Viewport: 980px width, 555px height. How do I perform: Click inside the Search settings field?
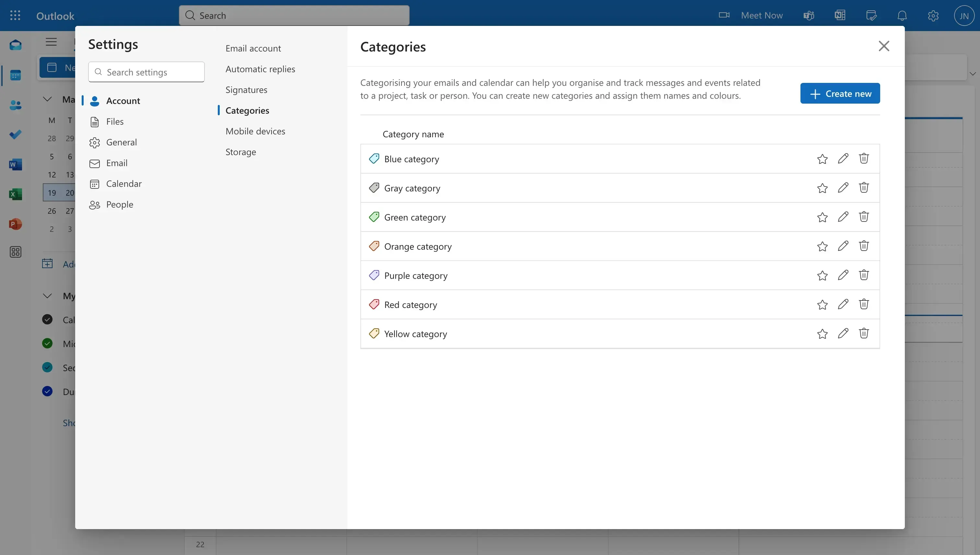point(146,72)
